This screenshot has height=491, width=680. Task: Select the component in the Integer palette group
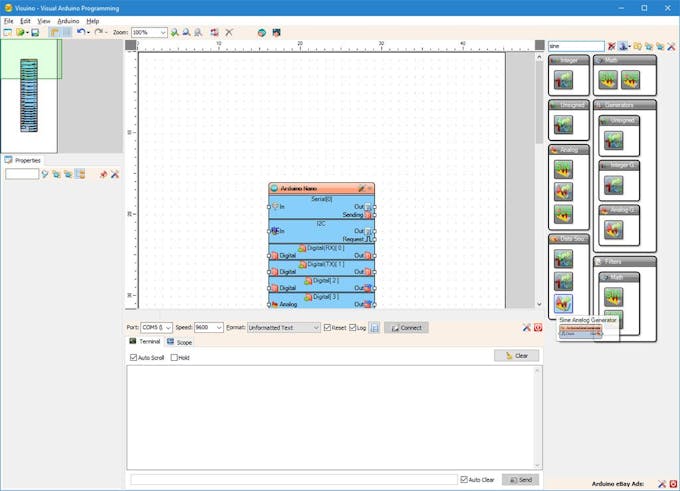pos(563,80)
